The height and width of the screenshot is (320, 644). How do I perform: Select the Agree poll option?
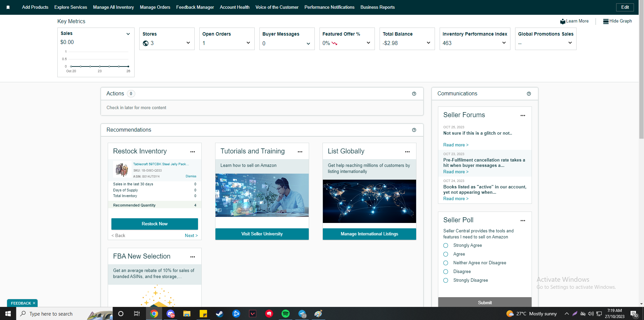446,254
